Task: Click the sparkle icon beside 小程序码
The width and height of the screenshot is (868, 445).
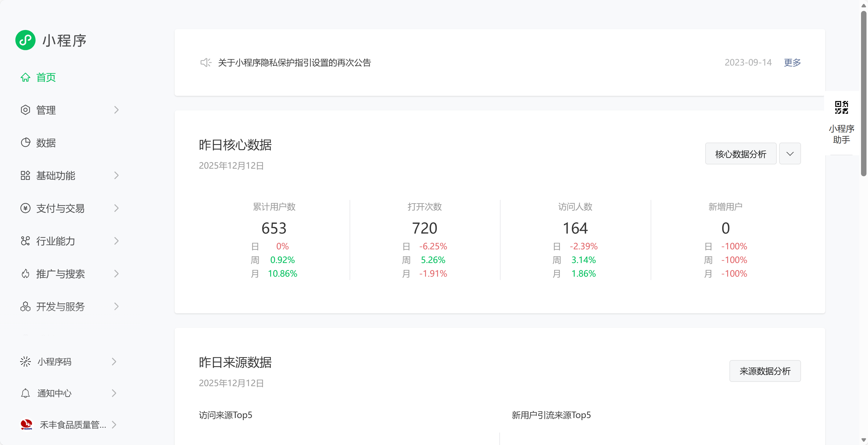Action: click(25, 361)
